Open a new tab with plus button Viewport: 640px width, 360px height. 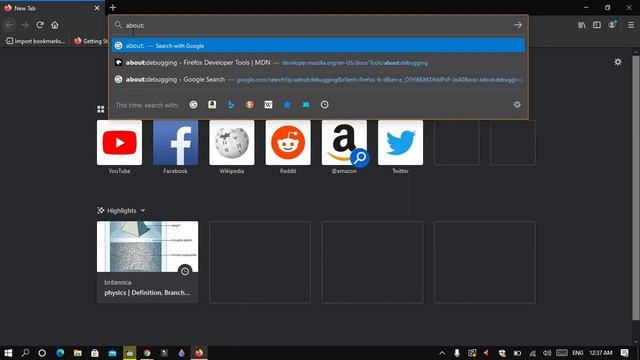113,7
